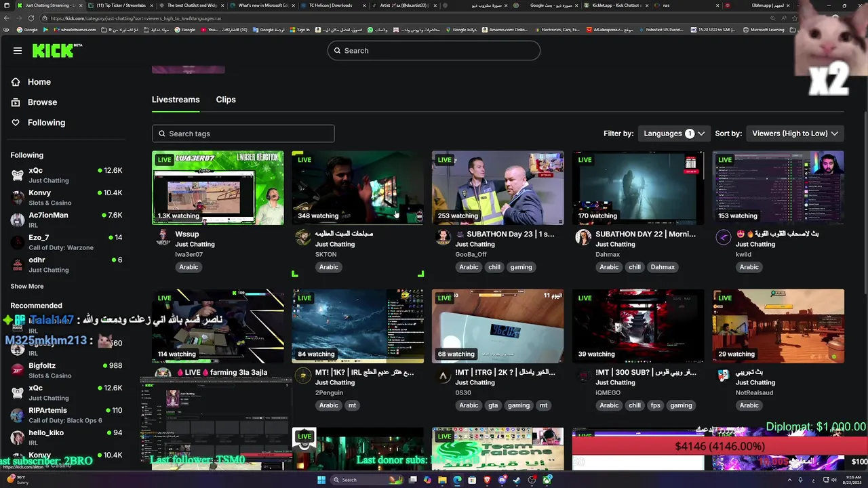The width and height of the screenshot is (868, 488).
Task: Open the scale thumbnail with 68 watching
Action: tap(498, 326)
